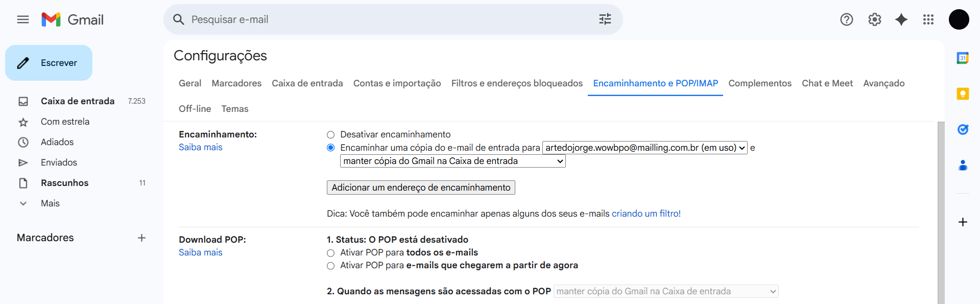Select Desativar encaminhamento radio option
The height and width of the screenshot is (304, 980).
click(x=330, y=135)
